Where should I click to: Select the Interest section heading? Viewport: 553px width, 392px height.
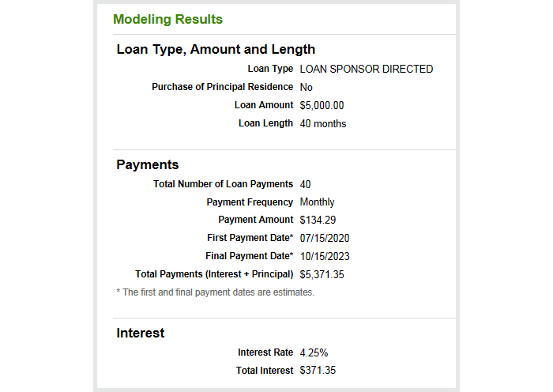click(x=141, y=333)
